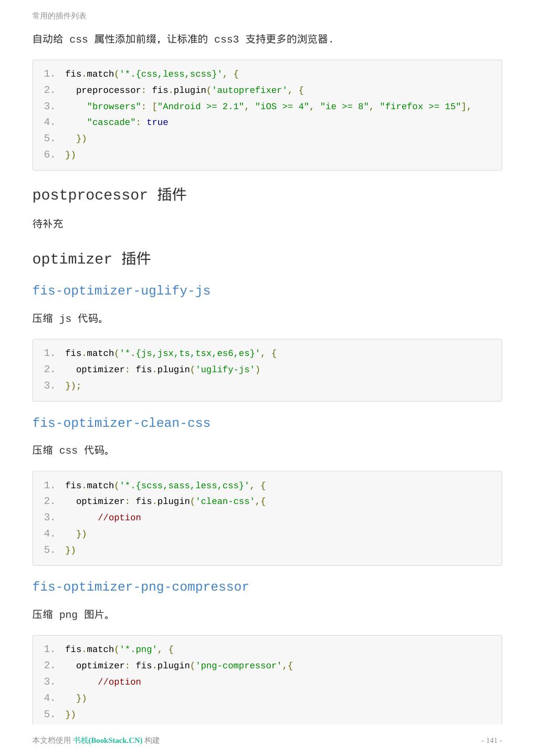Click the 常用的插件列表 page header text
535x756 pixels.
pyautogui.click(x=59, y=16)
